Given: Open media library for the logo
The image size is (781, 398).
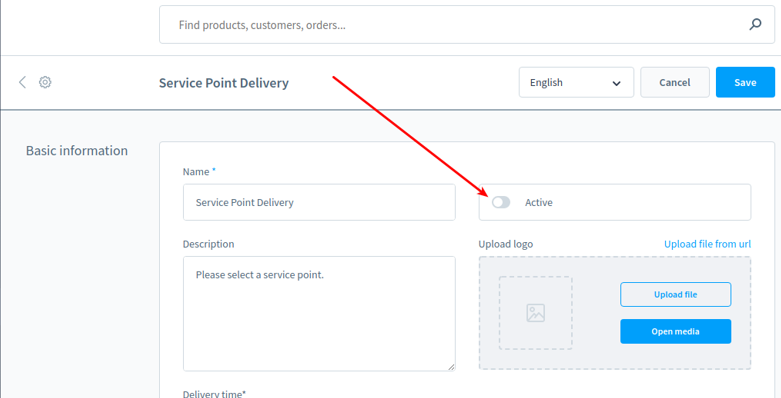Looking at the screenshot, I should [x=675, y=331].
